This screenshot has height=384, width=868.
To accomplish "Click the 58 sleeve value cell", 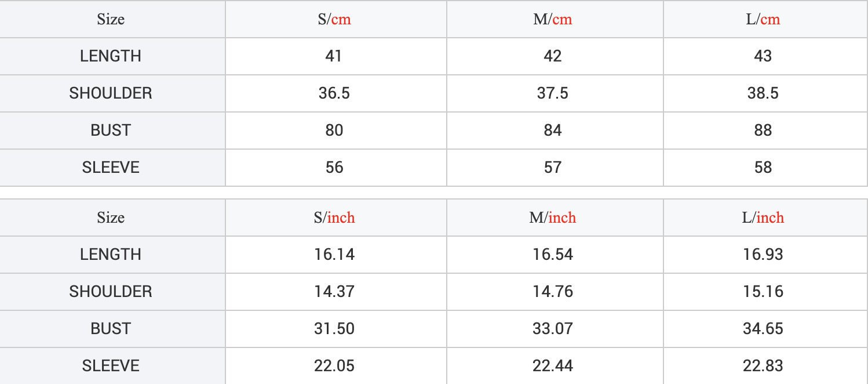I will (763, 167).
